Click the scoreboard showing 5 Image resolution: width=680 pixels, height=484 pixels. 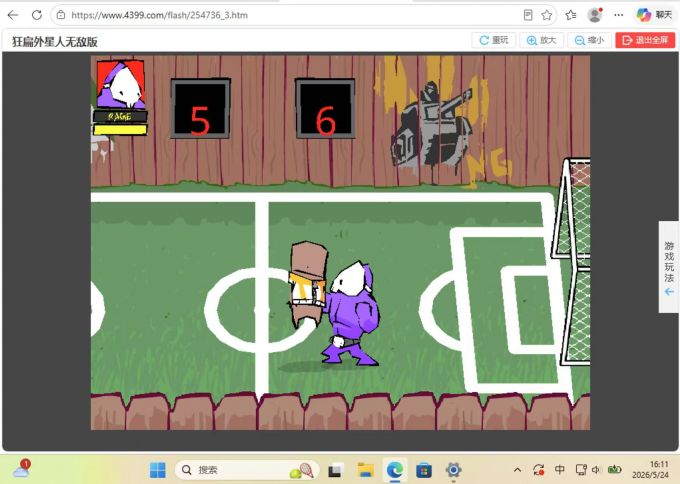click(x=200, y=108)
